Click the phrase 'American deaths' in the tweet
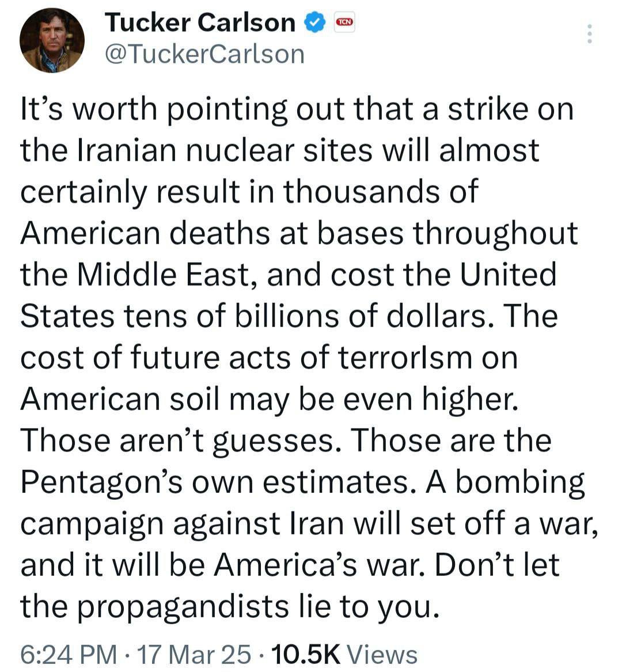Viewport: 622px width, 672px height. click(145, 234)
